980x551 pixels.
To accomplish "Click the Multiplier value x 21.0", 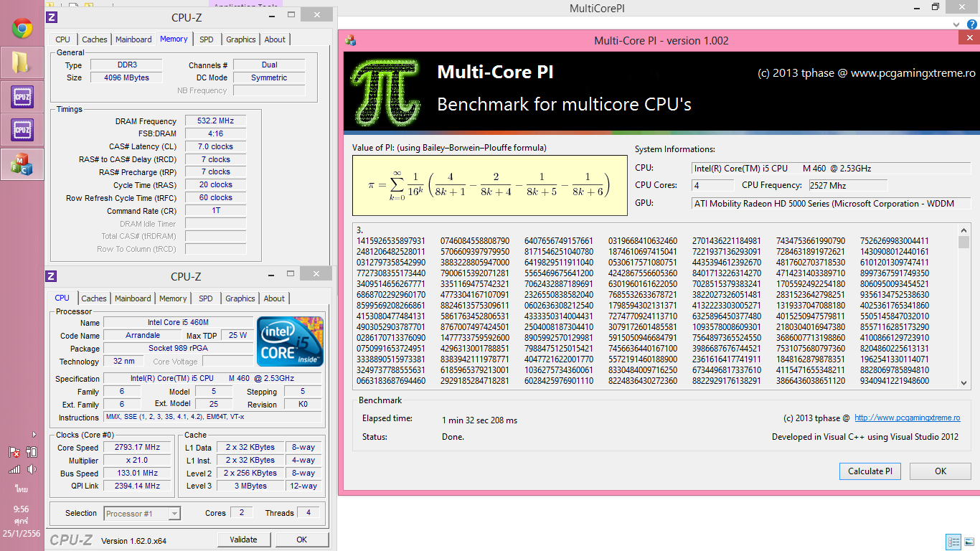I will pos(137,461).
